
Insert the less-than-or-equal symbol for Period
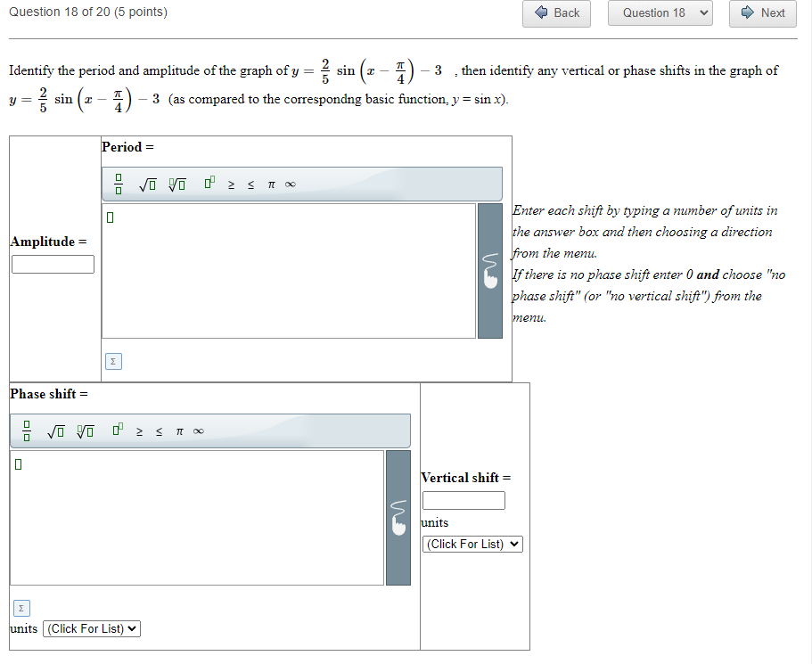pos(250,184)
